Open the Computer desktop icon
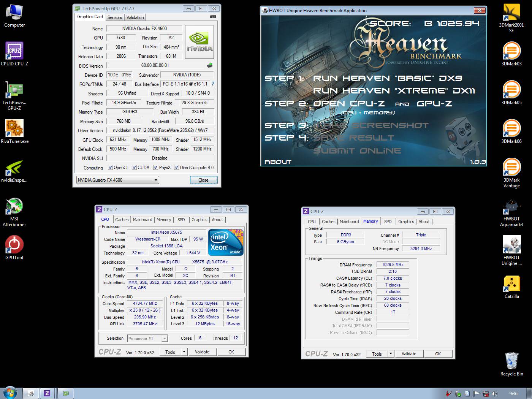The image size is (532, 399). tap(14, 16)
